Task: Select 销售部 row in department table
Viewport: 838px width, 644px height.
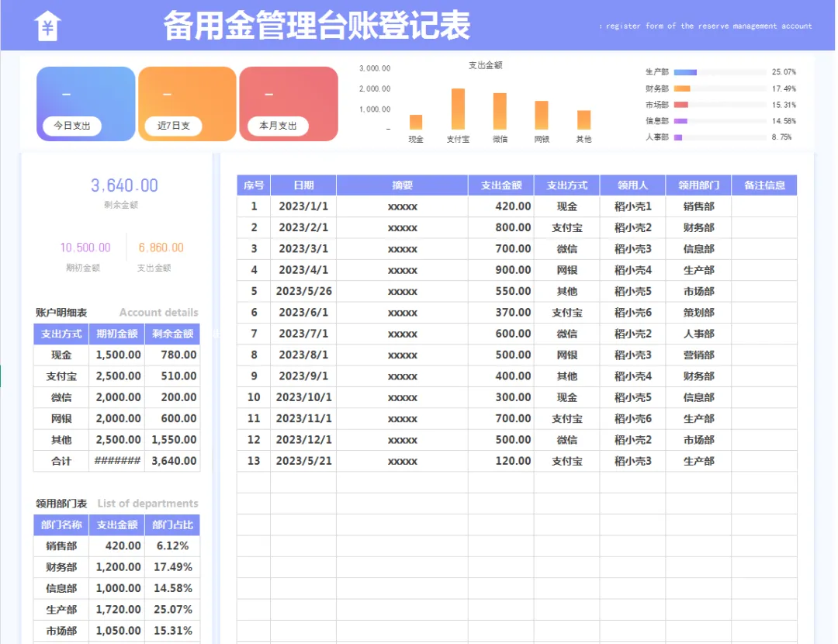Action: pos(116,545)
